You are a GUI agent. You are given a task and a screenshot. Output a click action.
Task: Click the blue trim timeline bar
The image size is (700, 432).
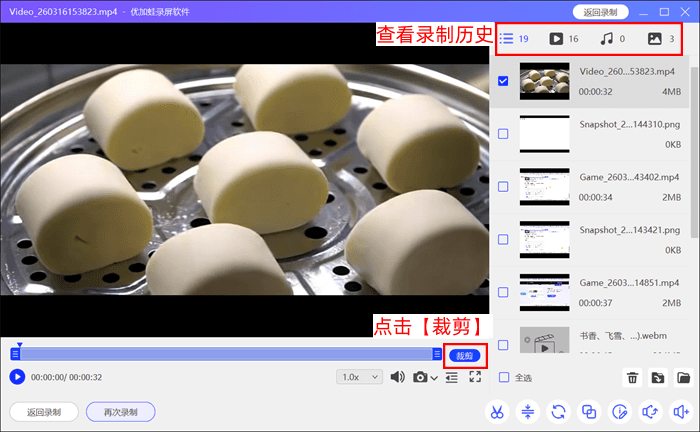click(x=226, y=354)
